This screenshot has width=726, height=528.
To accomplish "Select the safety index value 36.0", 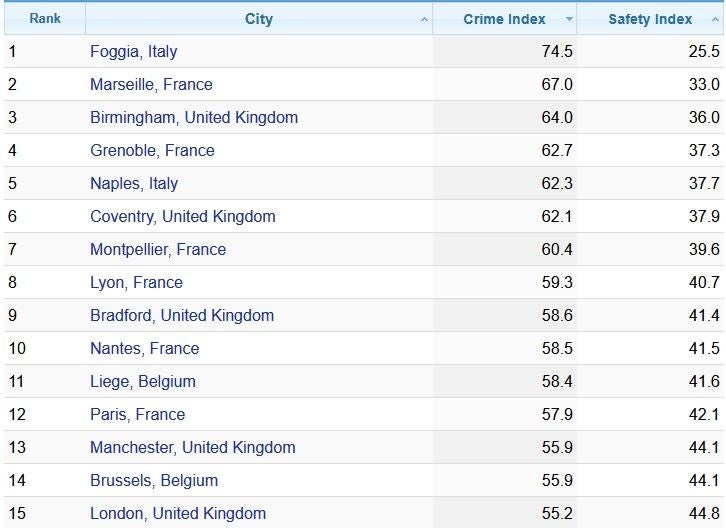I will [704, 118].
